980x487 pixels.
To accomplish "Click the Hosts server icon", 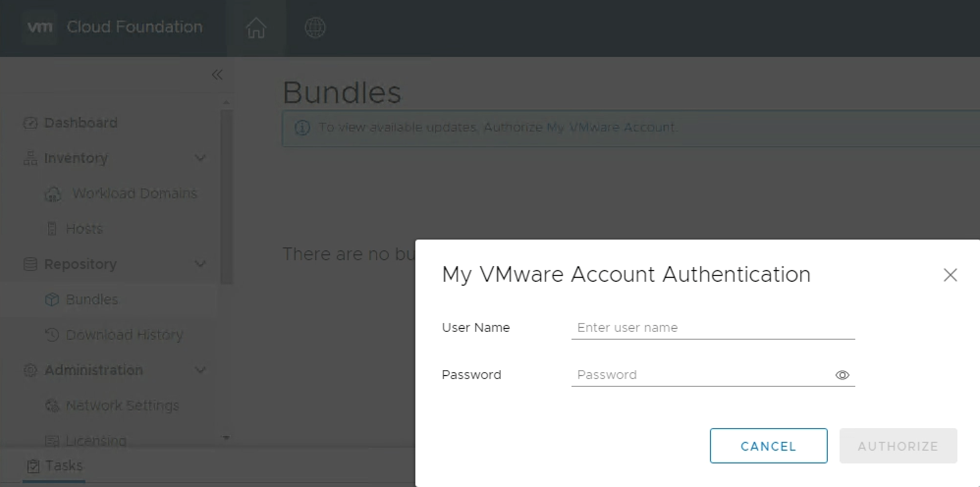I will pos(52,229).
